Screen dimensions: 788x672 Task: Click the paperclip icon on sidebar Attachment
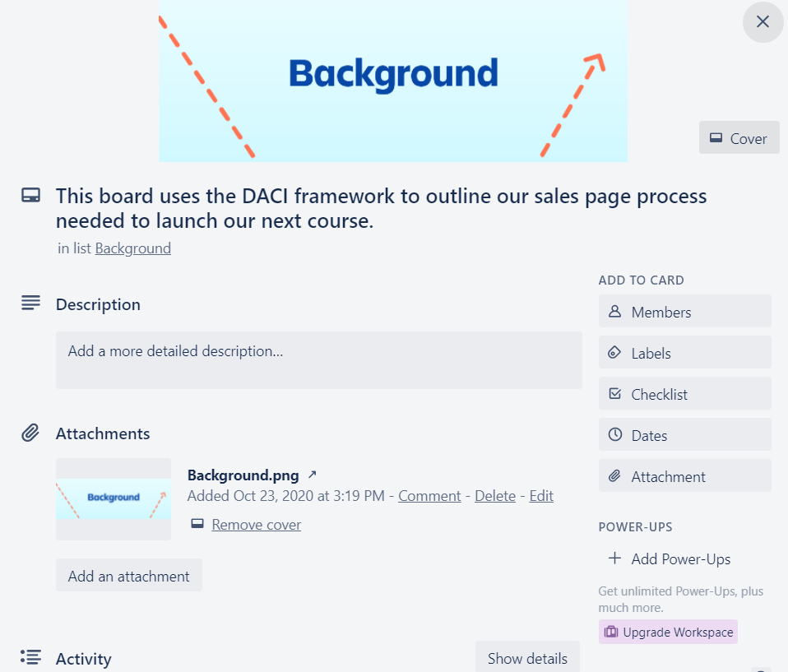coord(614,475)
